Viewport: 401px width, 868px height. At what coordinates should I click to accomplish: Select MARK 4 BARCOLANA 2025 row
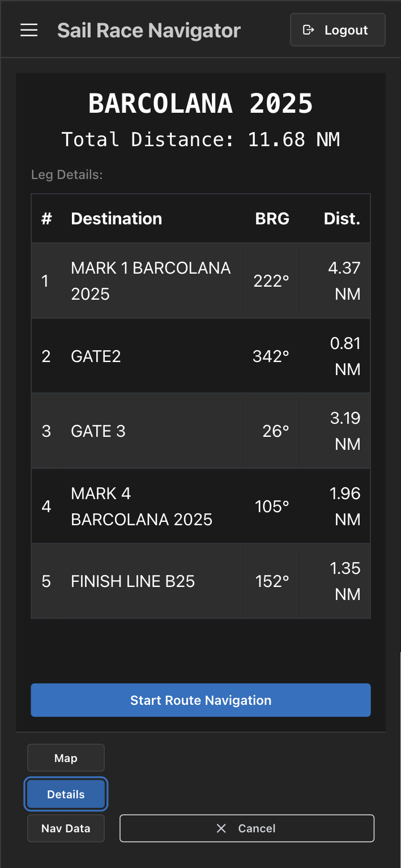click(200, 506)
